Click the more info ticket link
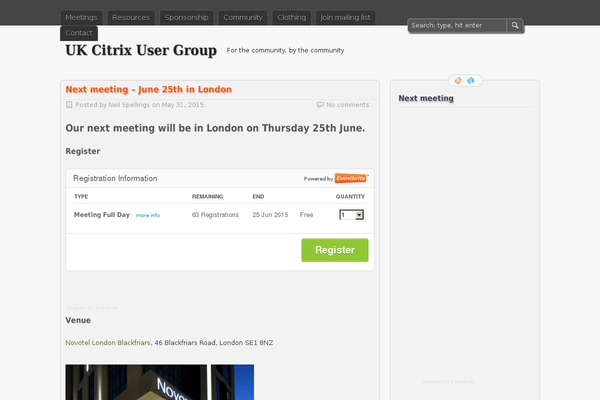Viewport: 600px width, 400px height. point(148,215)
